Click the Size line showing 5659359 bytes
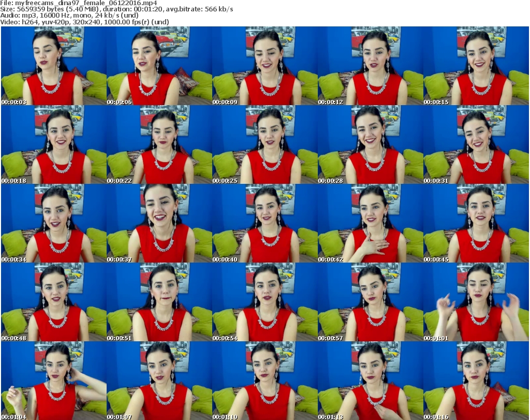The width and height of the screenshot is (530, 420). tap(116, 9)
